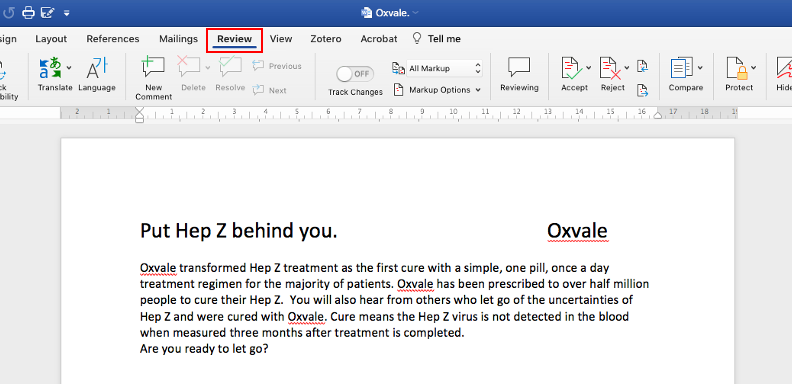Open the View tab
The image size is (792, 389).
281,39
